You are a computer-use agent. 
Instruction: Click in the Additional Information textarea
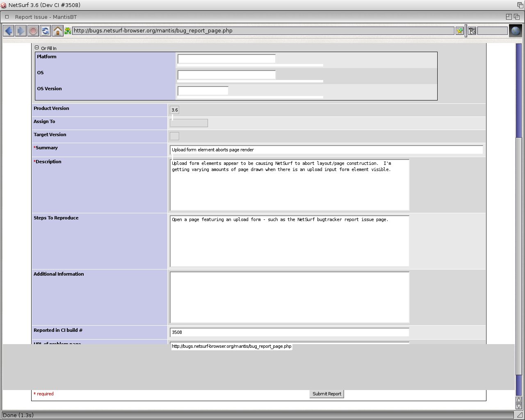289,297
